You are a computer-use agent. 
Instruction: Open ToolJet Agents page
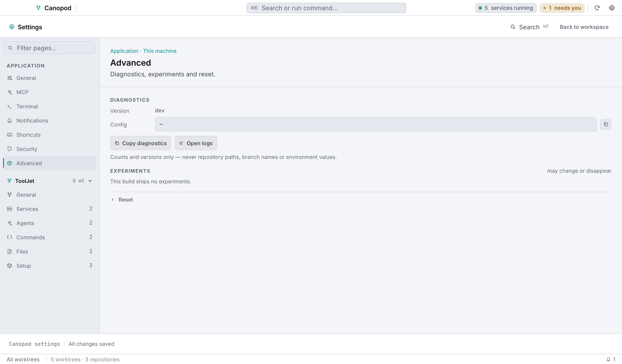[x=49, y=223]
